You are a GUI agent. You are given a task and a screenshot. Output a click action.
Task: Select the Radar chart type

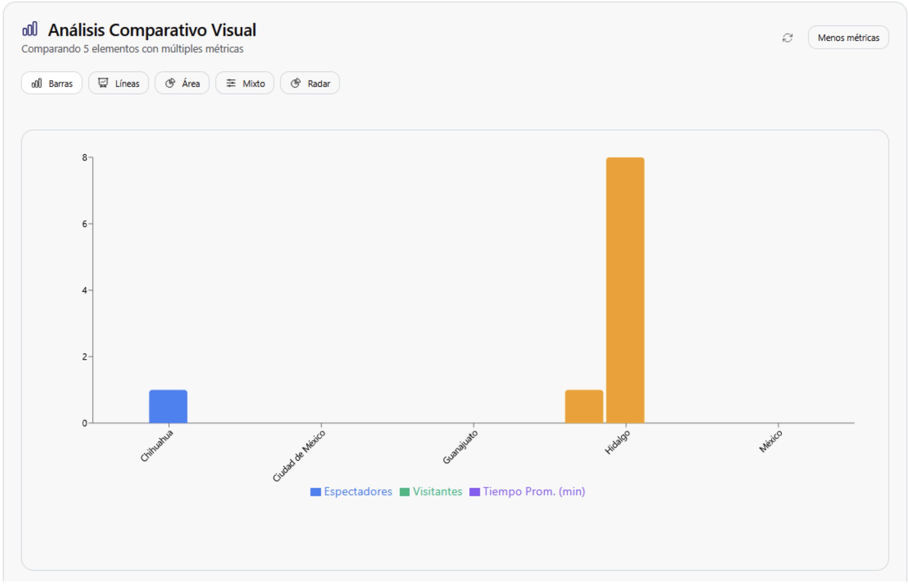click(x=310, y=83)
